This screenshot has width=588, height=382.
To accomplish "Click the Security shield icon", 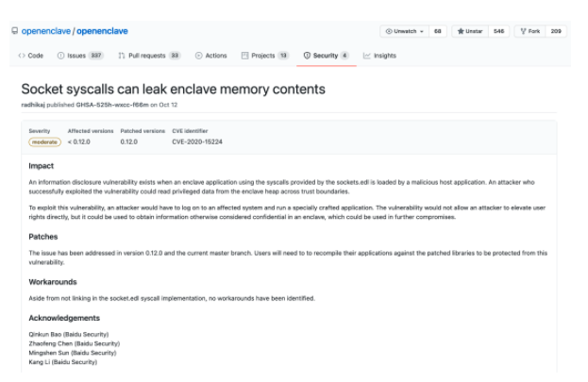I will click(x=307, y=56).
